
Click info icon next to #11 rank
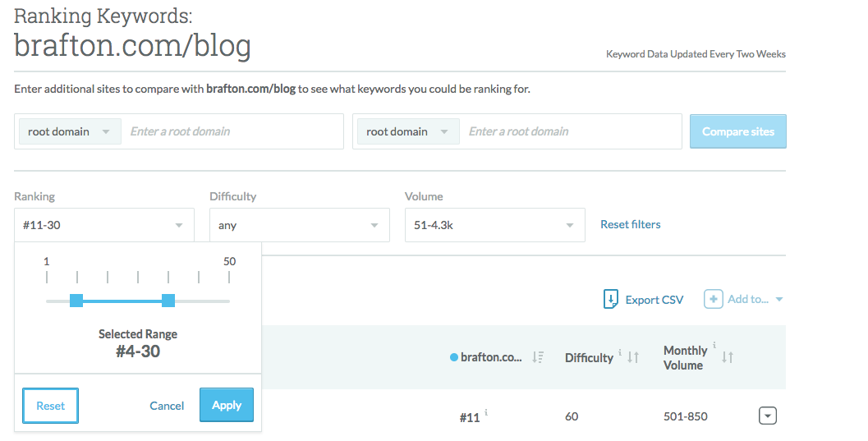coord(487,412)
